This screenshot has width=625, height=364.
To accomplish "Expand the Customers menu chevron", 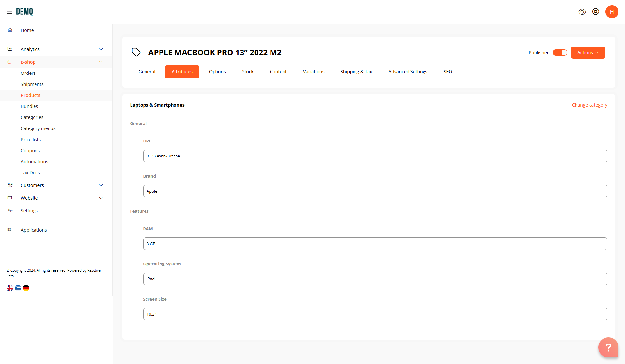I will pos(101,185).
